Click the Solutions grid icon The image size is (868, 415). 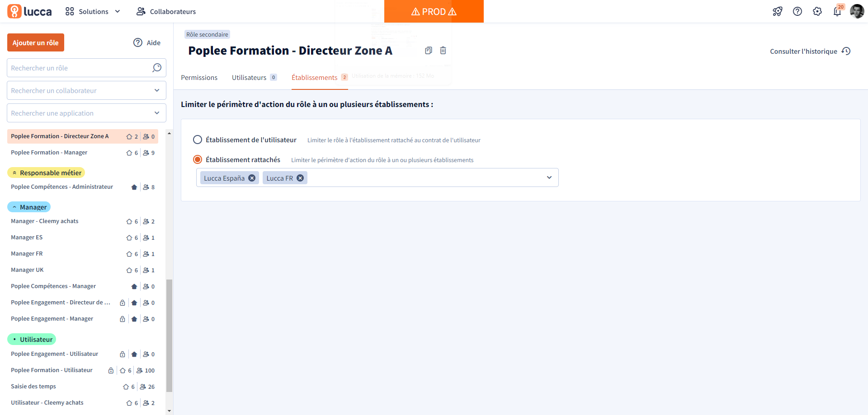click(x=70, y=11)
